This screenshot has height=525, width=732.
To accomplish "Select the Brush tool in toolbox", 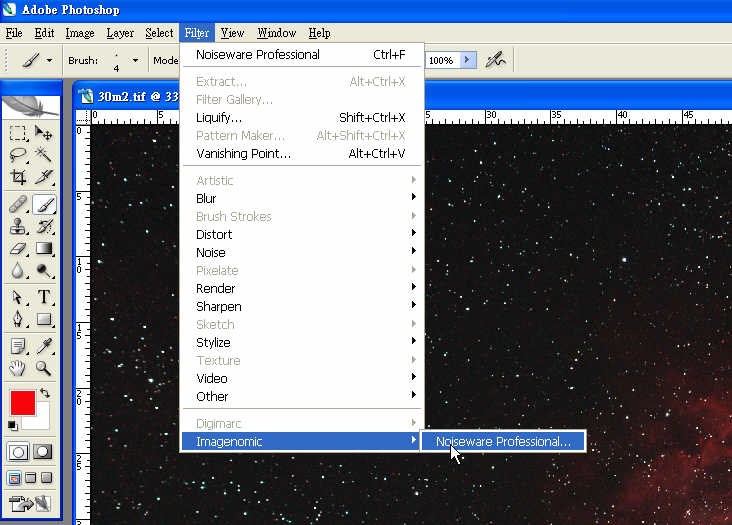I will [x=44, y=204].
